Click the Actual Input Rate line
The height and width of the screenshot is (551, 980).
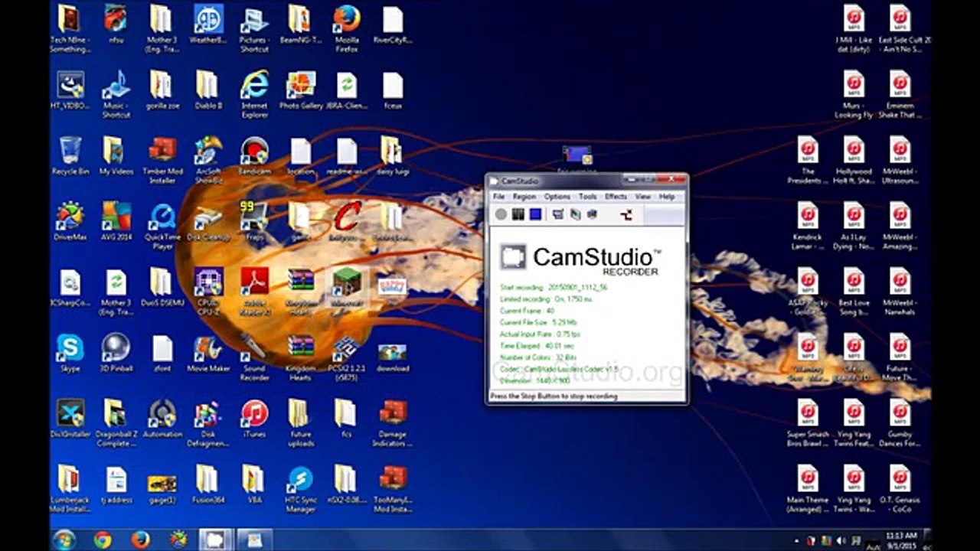pyautogui.click(x=540, y=334)
